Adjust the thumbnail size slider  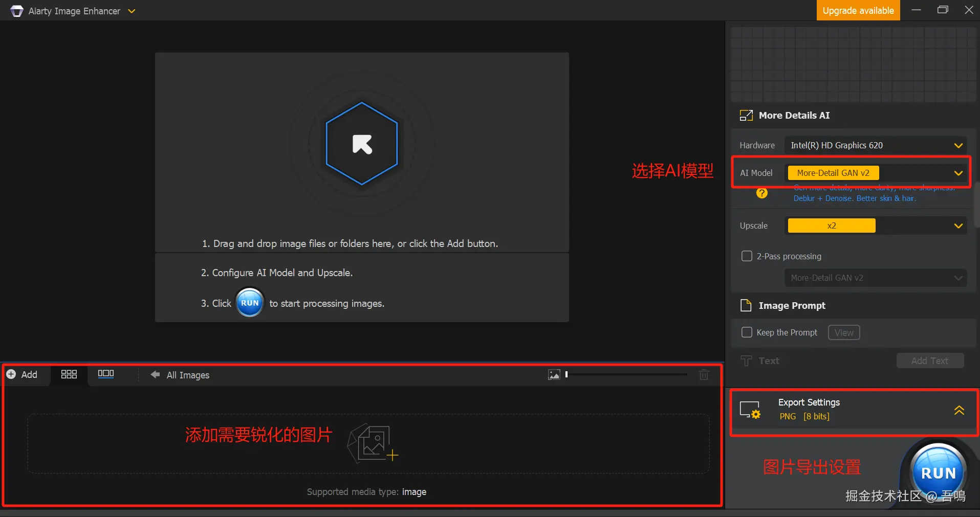[626, 374]
